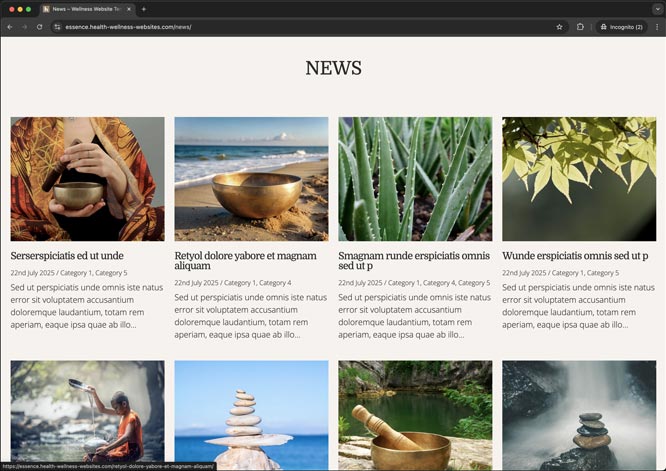Click Category 4 under 'Retyol dolore yabore'

(275, 283)
